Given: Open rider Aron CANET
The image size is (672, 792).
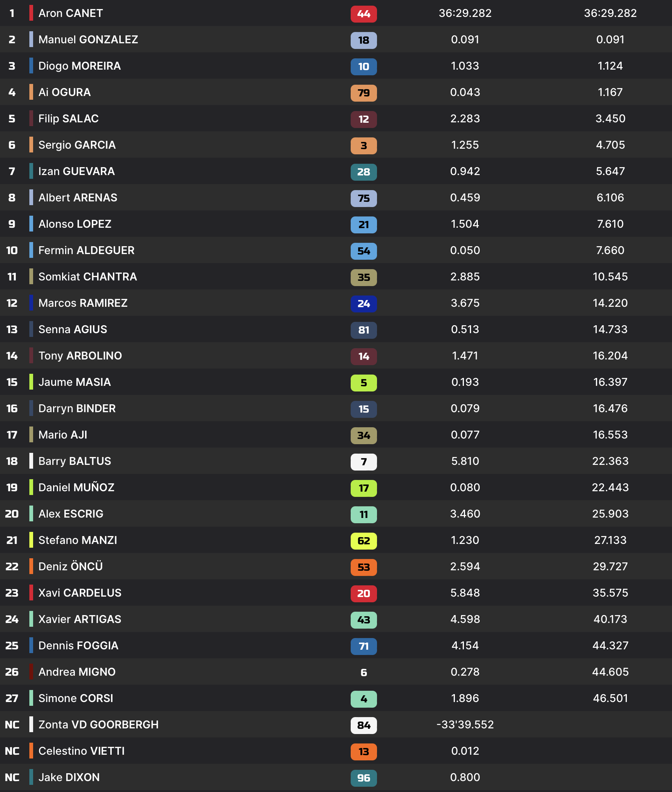Looking at the screenshot, I should [70, 13].
